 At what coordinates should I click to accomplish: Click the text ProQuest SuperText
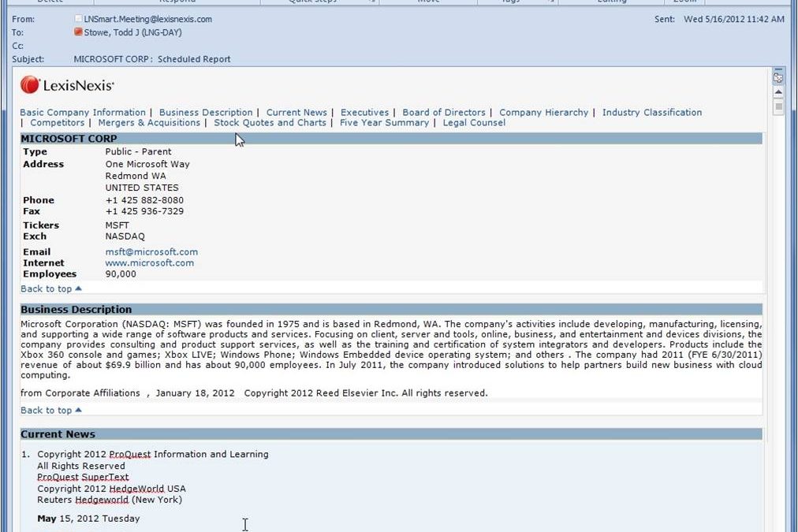pyautogui.click(x=83, y=477)
